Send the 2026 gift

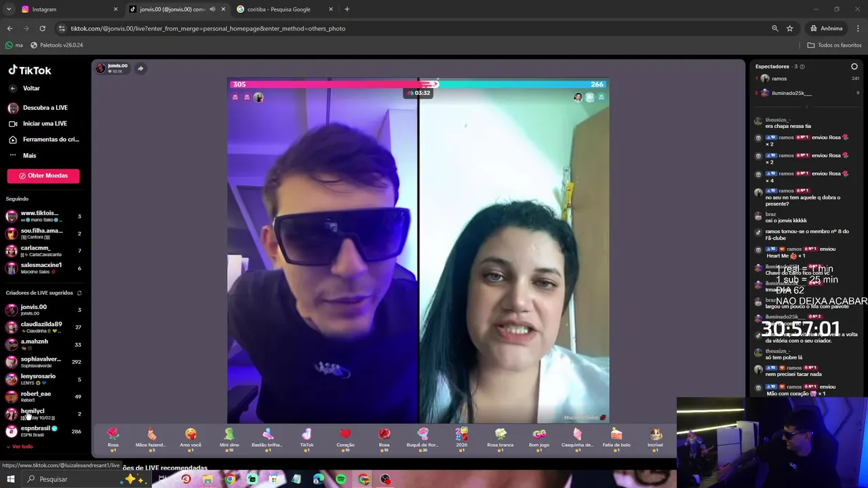tap(461, 439)
